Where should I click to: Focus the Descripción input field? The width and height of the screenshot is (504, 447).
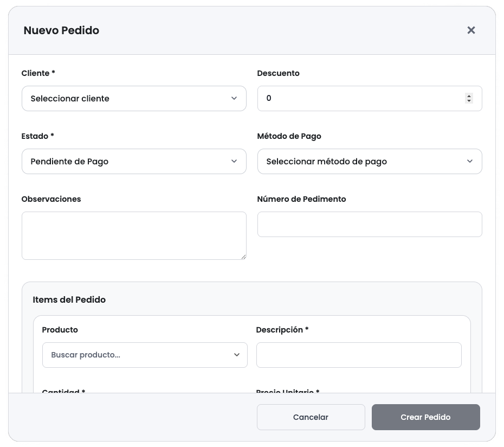point(358,355)
